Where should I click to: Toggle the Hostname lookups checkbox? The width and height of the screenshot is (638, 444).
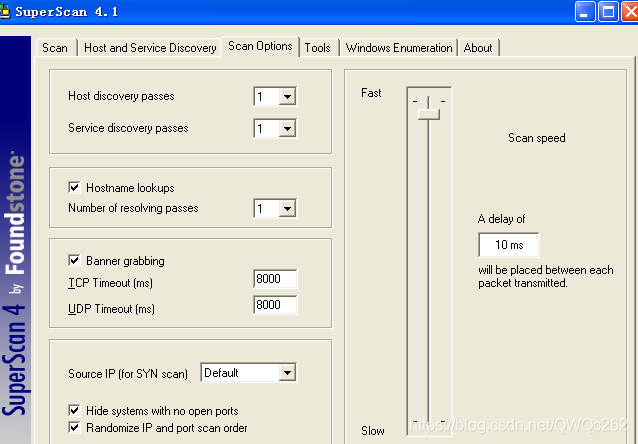click(74, 187)
